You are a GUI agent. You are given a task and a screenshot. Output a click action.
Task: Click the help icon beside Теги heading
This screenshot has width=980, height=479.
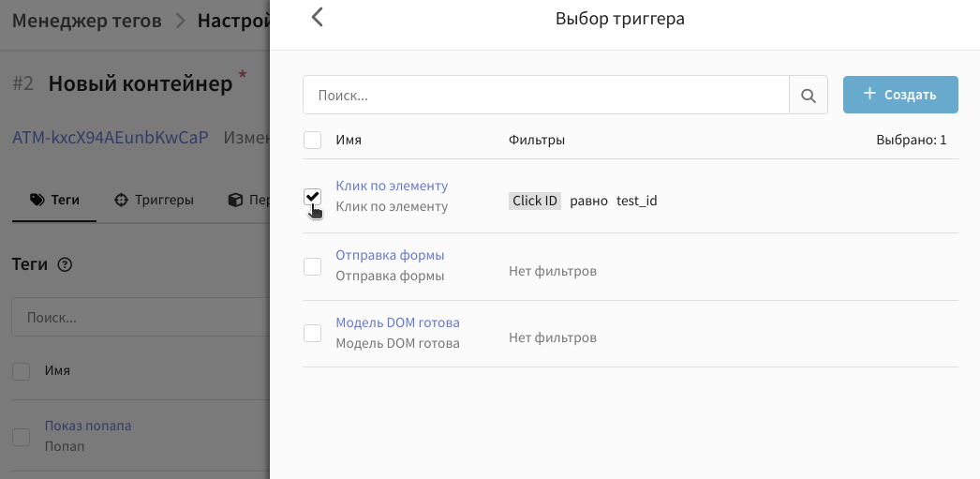click(65, 265)
